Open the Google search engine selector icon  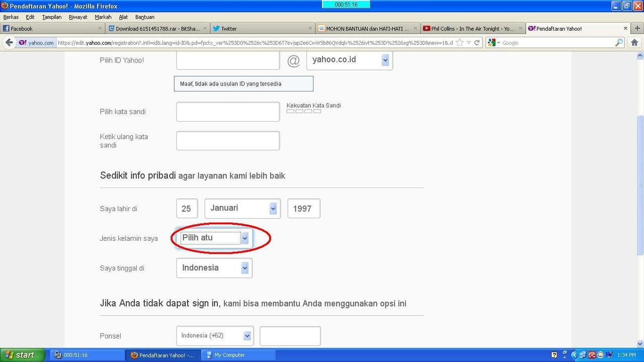click(493, 43)
